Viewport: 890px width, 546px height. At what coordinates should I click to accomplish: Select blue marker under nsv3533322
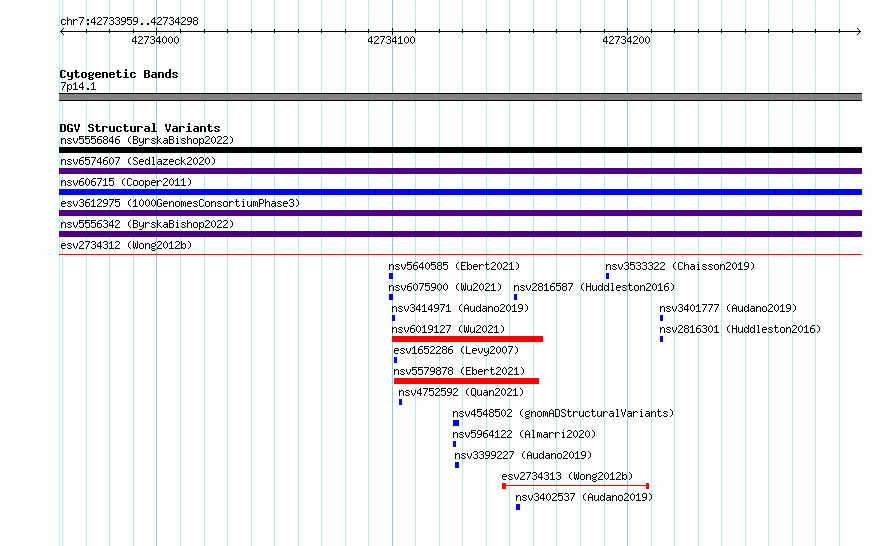click(607, 276)
